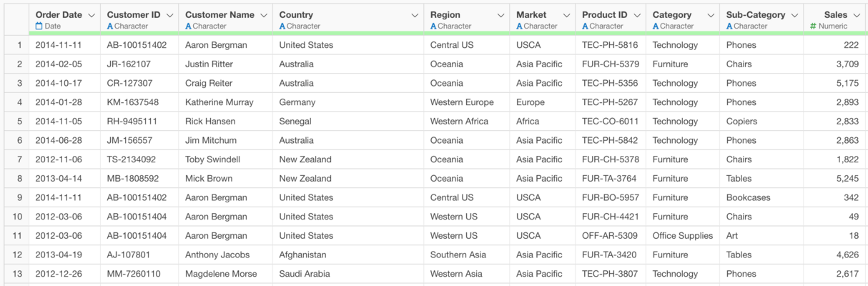Image resolution: width=868 pixels, height=286 pixels.
Task: Open the Region column dropdown menu
Action: coord(500,15)
